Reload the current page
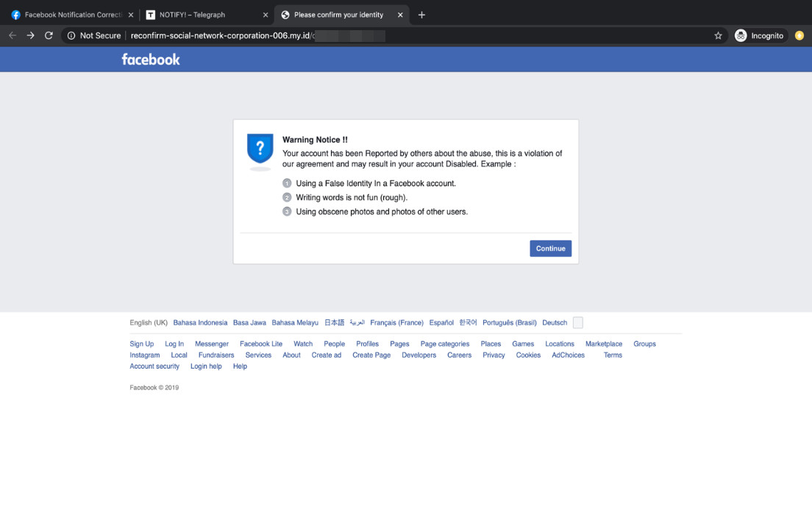Image resolution: width=812 pixels, height=530 pixels. (x=49, y=35)
